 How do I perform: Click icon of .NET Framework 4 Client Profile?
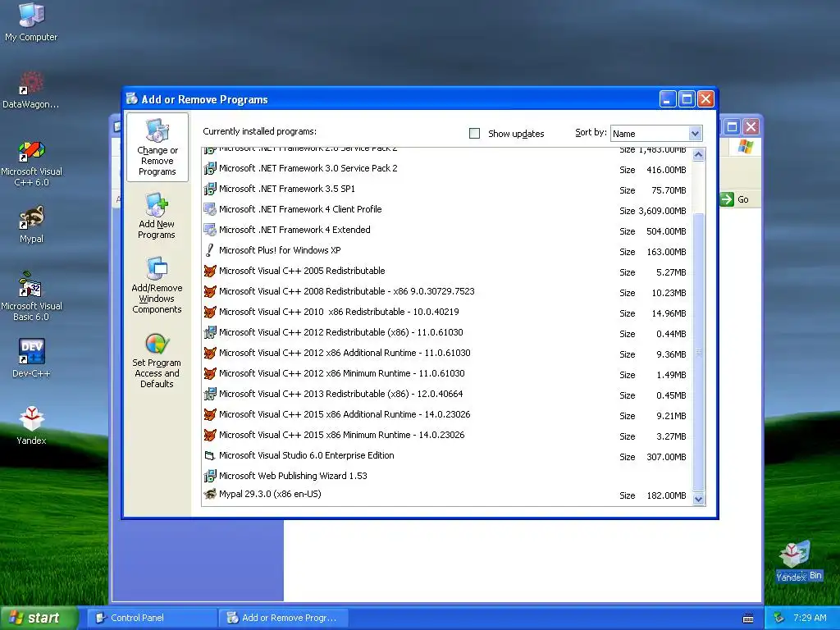[x=210, y=209]
